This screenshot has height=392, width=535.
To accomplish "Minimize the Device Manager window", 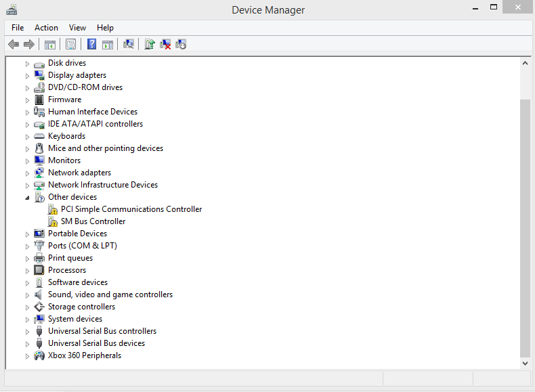I will 475,7.
